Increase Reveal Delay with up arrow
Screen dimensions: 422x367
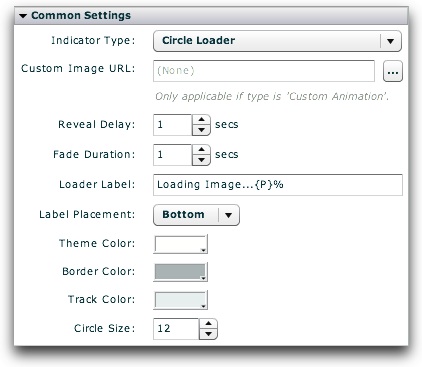(x=201, y=120)
